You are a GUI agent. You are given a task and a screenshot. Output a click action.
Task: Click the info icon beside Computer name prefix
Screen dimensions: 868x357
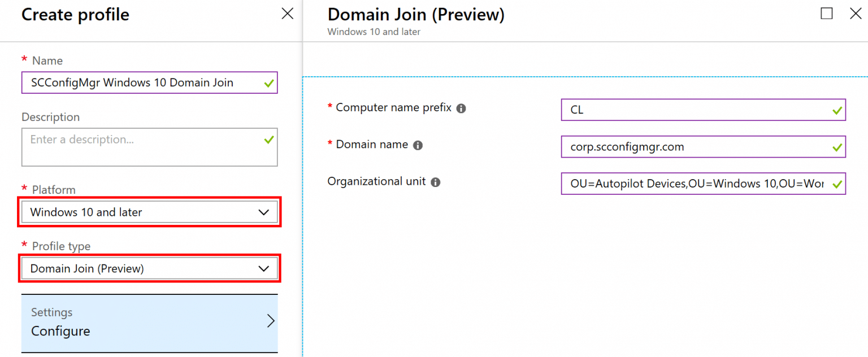point(461,108)
